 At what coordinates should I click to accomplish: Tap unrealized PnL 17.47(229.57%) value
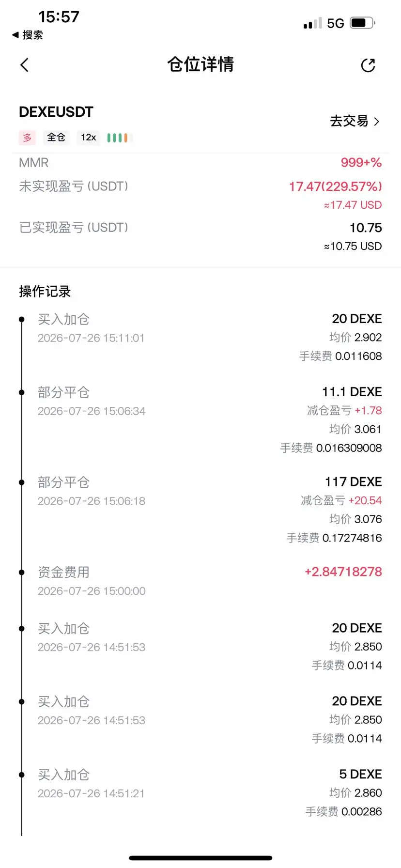pos(336,186)
